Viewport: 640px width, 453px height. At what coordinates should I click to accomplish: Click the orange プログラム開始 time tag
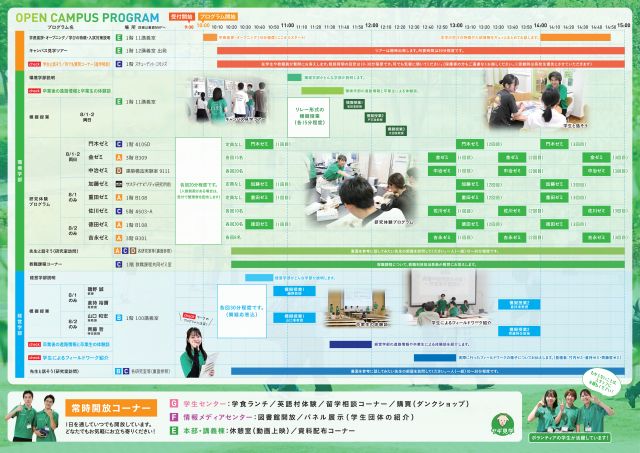click(218, 17)
